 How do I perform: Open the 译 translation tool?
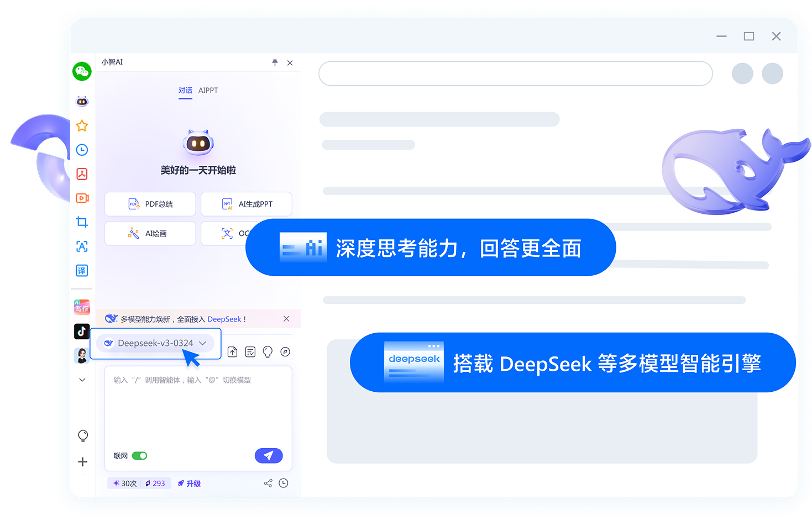[81, 270]
